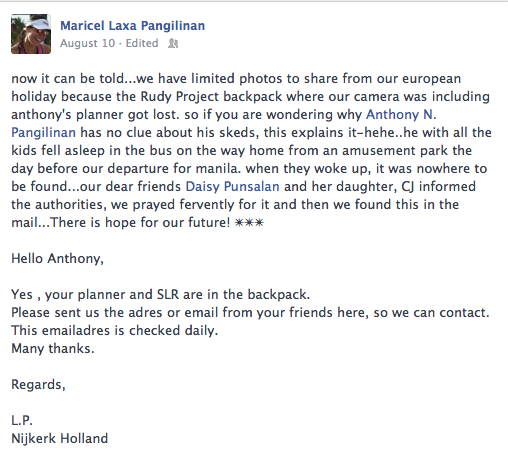View the post's Edited history
Screen dimensions: 508x463
[x=142, y=43]
